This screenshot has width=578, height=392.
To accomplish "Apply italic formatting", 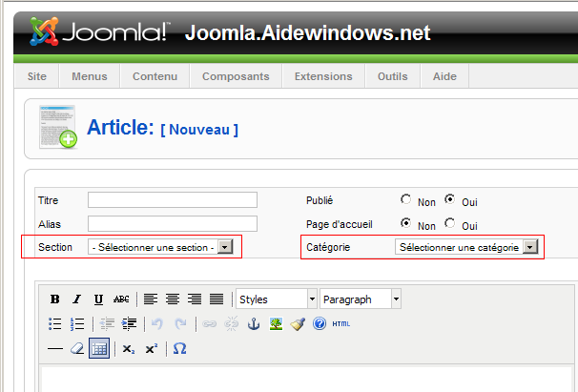I will [x=76, y=299].
